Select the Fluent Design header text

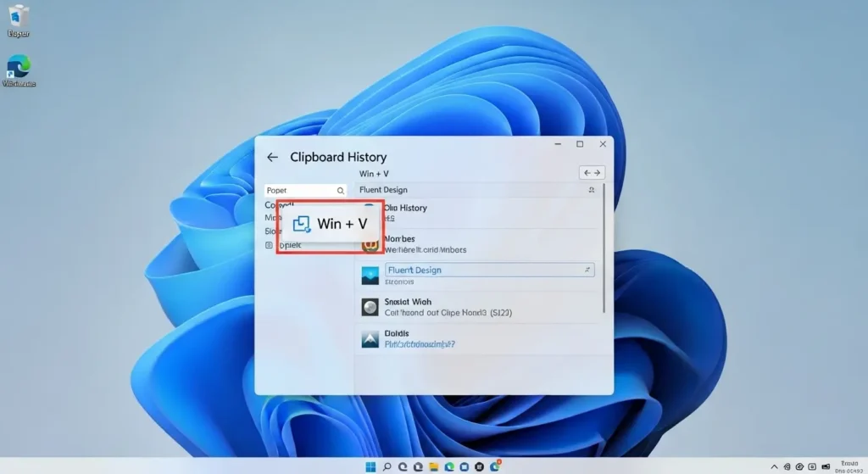tap(383, 190)
